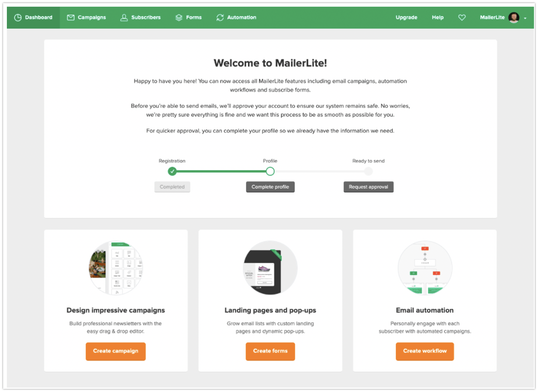Viewport: 538px width, 392px height.
Task: Click the Campaigns envelope icon
Action: [x=71, y=17]
